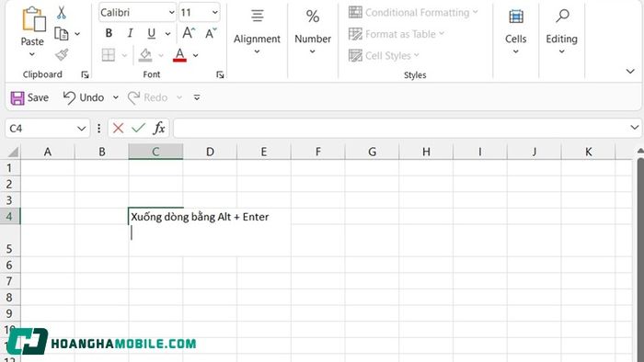Open Format as Table menu

coord(397,34)
